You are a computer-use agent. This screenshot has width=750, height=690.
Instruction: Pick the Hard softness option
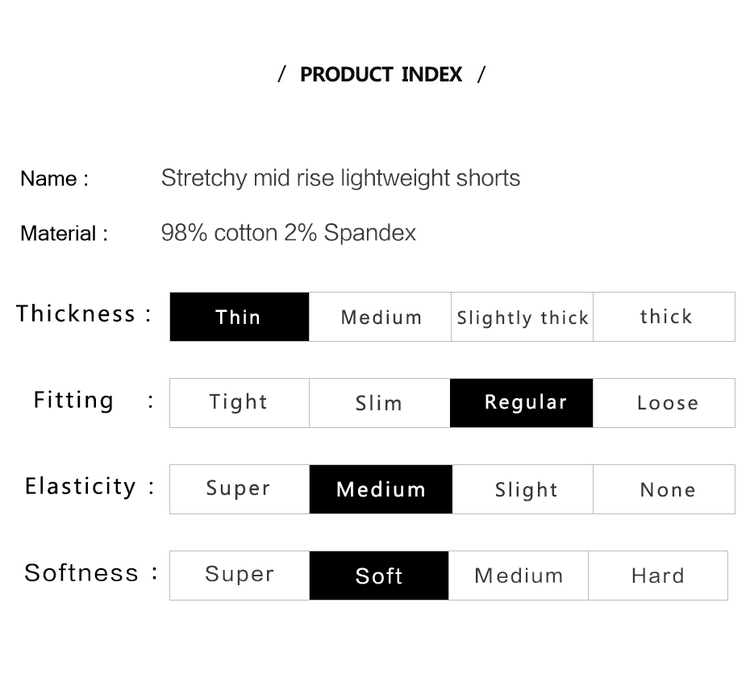[658, 575]
